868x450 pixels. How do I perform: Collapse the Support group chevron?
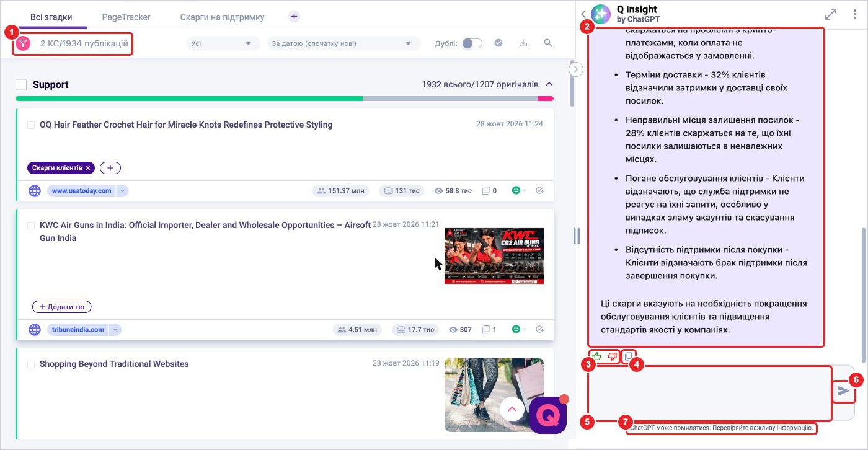tap(549, 84)
